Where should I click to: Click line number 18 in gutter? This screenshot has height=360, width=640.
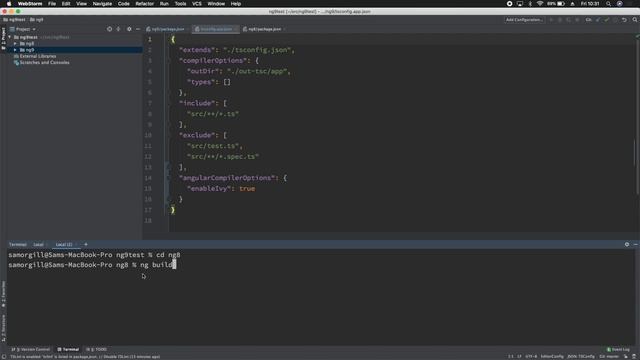[x=148, y=220]
